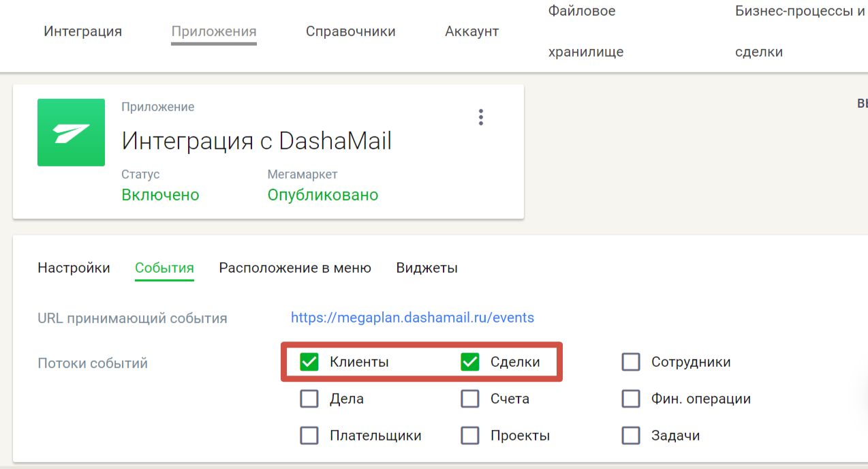868x469 pixels.
Task: Tick the Счета checkbox
Action: click(470, 399)
